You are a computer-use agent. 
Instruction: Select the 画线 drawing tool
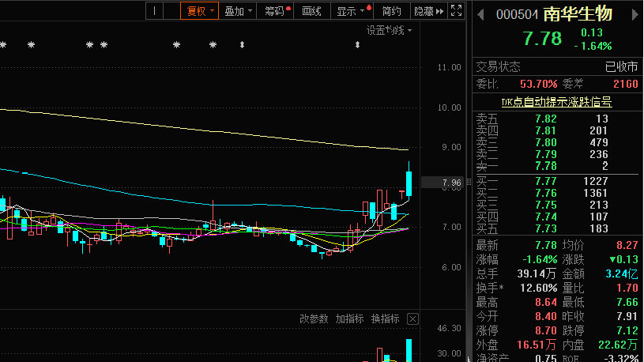[311, 11]
